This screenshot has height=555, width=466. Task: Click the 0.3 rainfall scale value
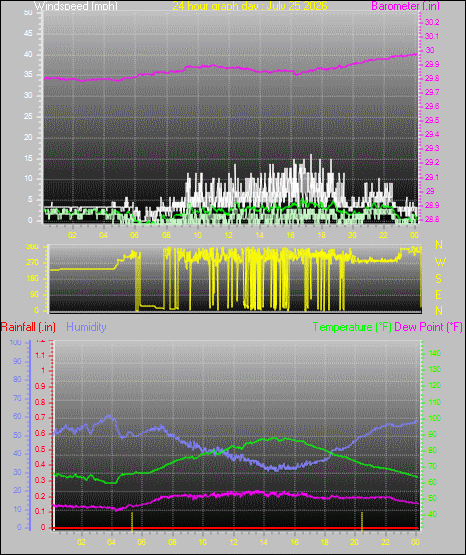[40, 481]
